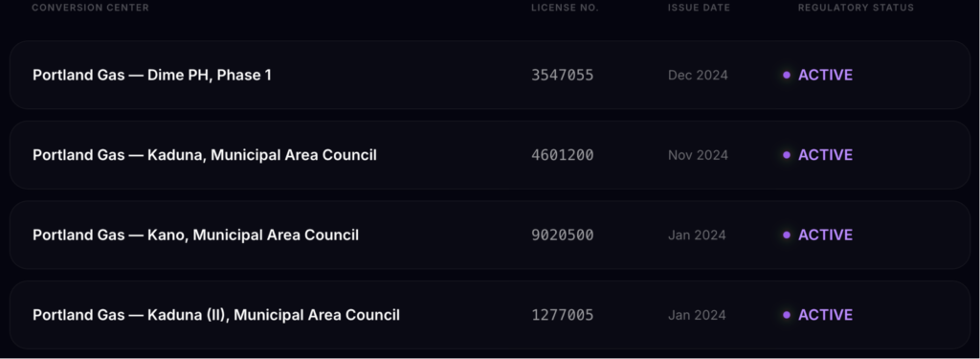Click license number 1277005

[x=563, y=315]
